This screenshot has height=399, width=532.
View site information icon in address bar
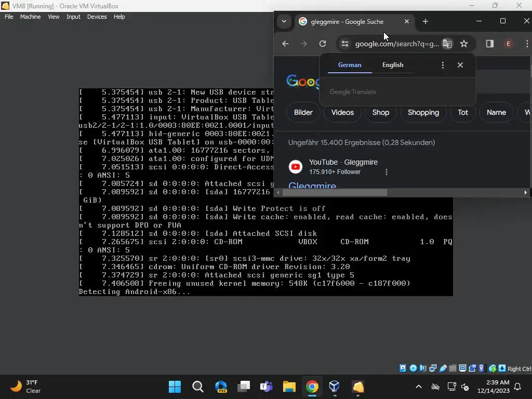pos(345,44)
